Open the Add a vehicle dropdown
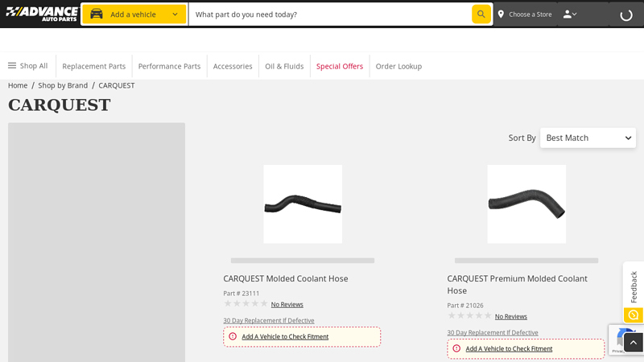Screen dimensions: 644x362 pyautogui.click(x=134, y=14)
